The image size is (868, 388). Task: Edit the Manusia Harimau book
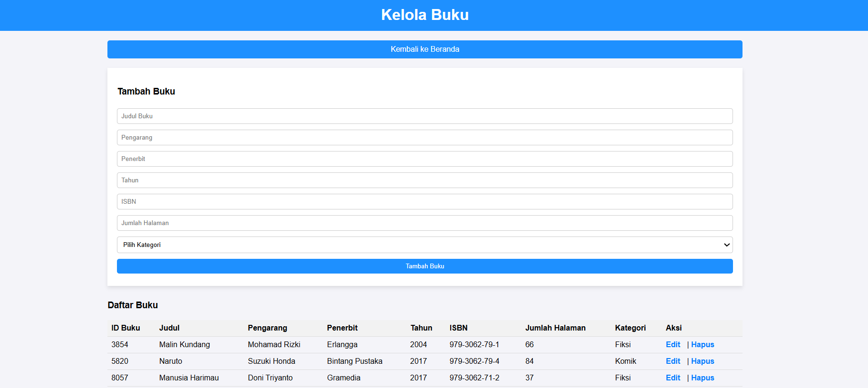pyautogui.click(x=673, y=378)
